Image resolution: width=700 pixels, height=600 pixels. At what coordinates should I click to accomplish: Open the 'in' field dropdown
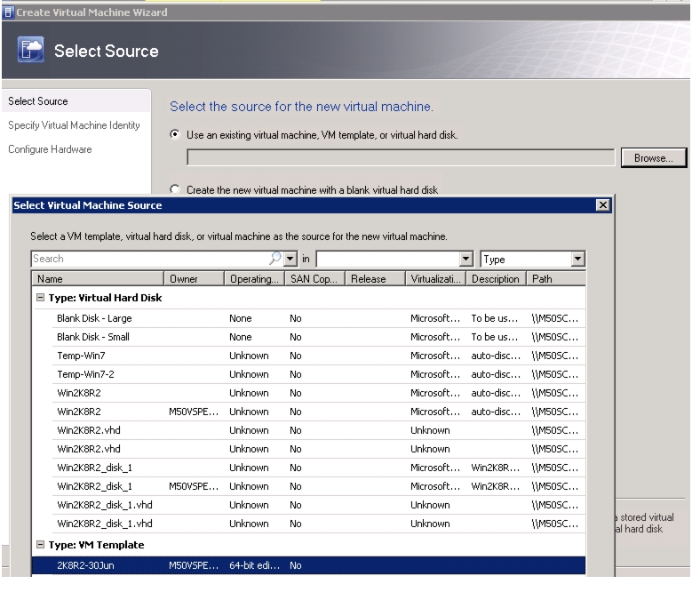(465, 259)
